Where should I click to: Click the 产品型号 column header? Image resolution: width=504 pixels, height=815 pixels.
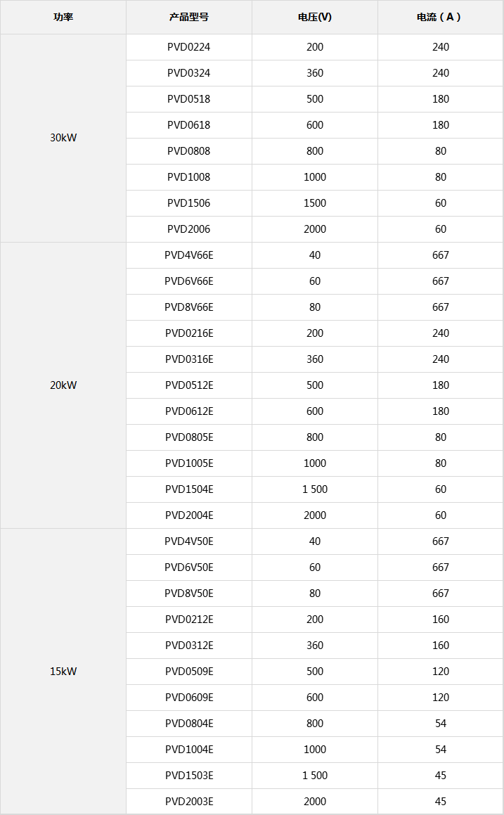point(188,17)
